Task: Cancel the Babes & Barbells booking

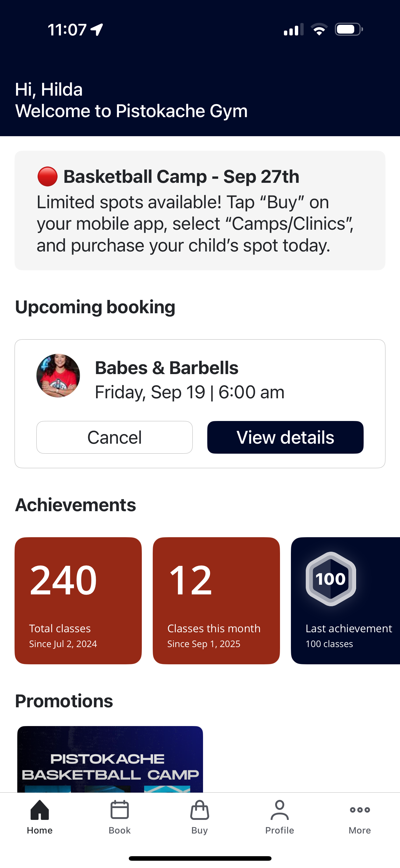Action: (114, 437)
